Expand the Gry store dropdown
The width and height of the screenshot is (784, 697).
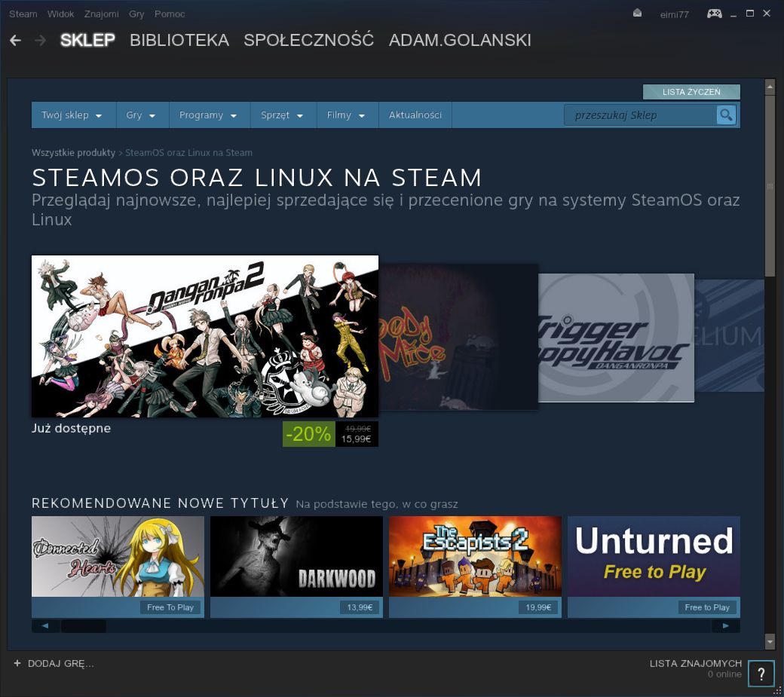142,115
